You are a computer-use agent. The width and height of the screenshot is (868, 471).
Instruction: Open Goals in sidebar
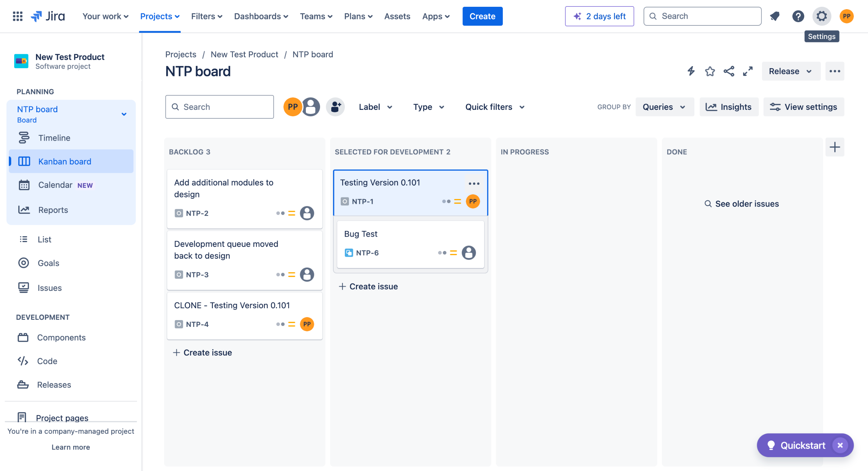[71, 263]
